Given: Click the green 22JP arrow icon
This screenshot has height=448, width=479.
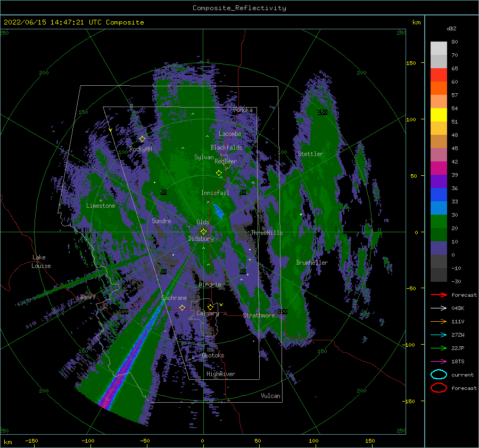Looking at the screenshot, I should point(439,348).
